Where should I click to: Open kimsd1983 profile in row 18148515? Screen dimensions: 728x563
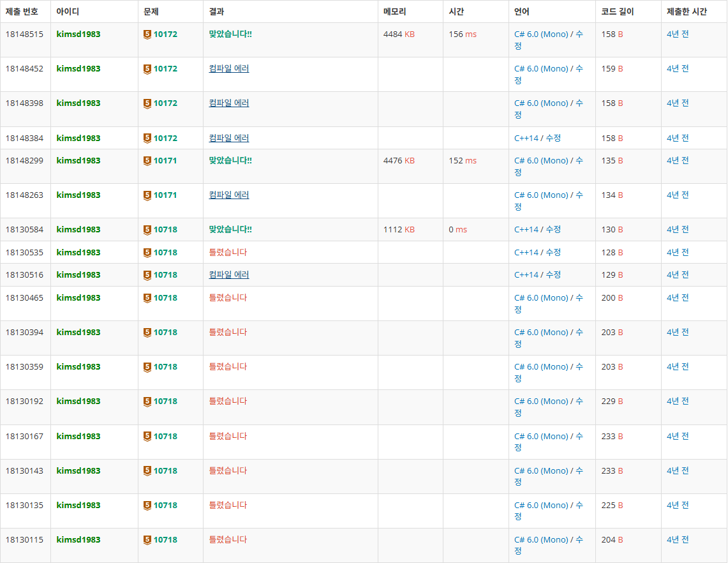[78, 34]
